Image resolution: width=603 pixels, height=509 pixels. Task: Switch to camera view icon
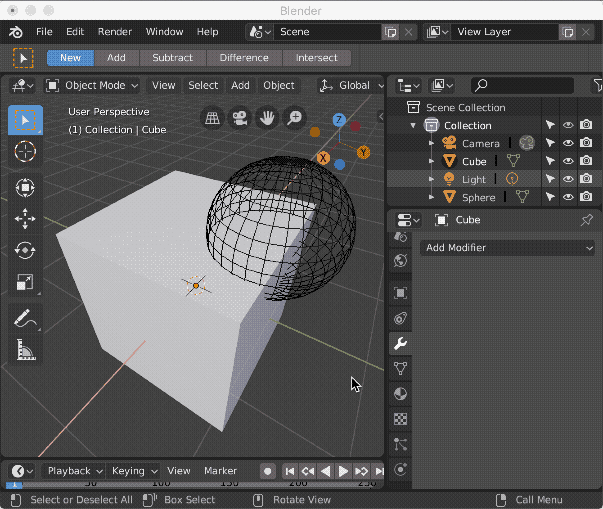coord(240,118)
